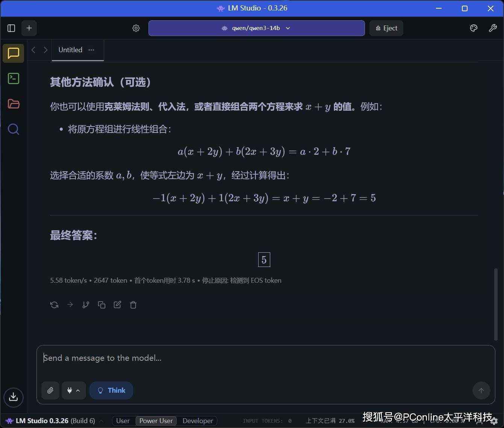Delete this message with trash icon

tap(133, 305)
